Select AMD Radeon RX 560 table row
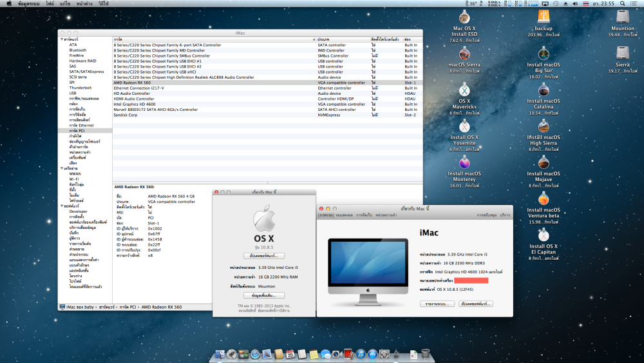644x363 pixels. coord(267,83)
